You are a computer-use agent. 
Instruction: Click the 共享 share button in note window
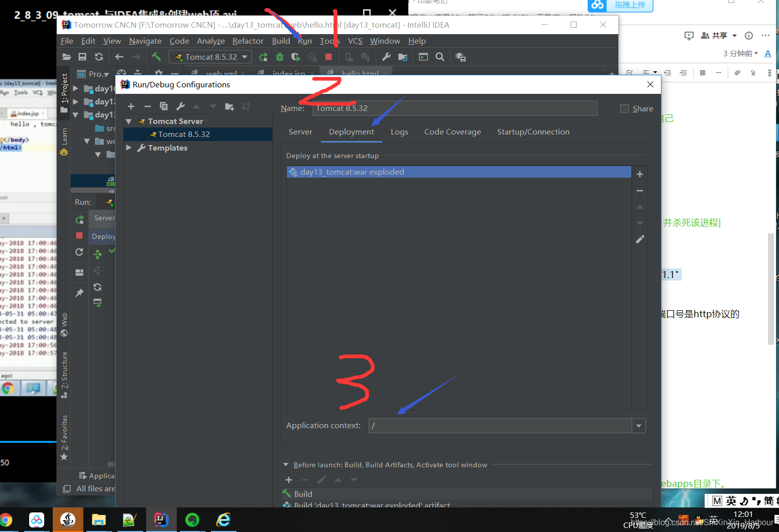click(x=714, y=36)
